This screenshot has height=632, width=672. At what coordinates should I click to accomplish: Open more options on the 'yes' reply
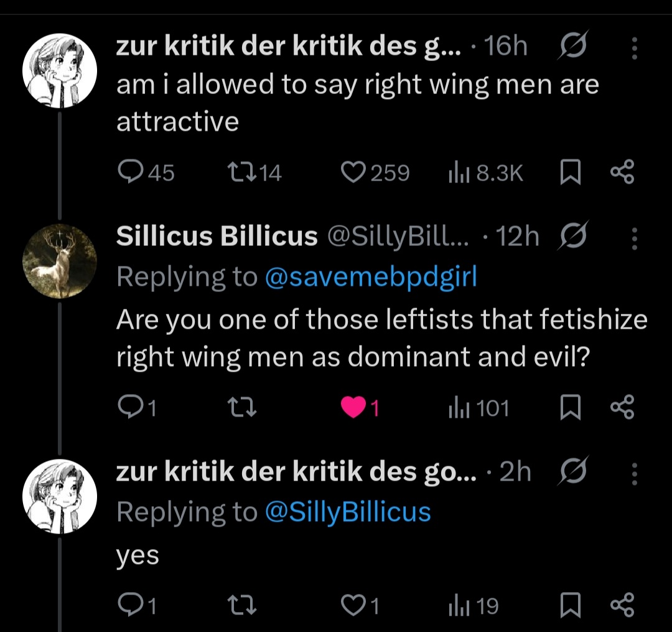(x=634, y=473)
